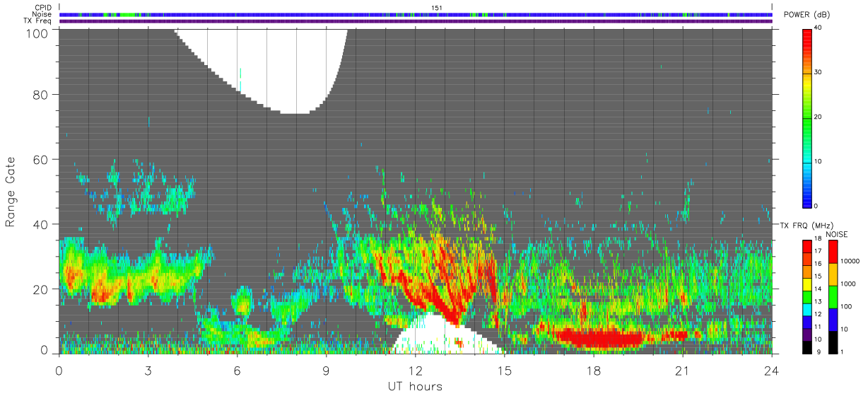This screenshot has width=868, height=401.
Task: Click the 30 label on the power scale
Action: click(x=818, y=72)
